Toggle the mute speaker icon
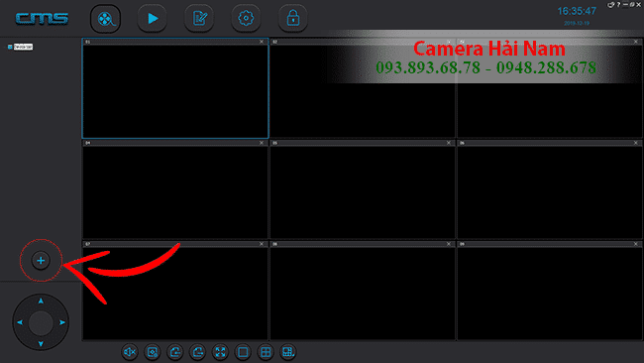 tap(130, 352)
